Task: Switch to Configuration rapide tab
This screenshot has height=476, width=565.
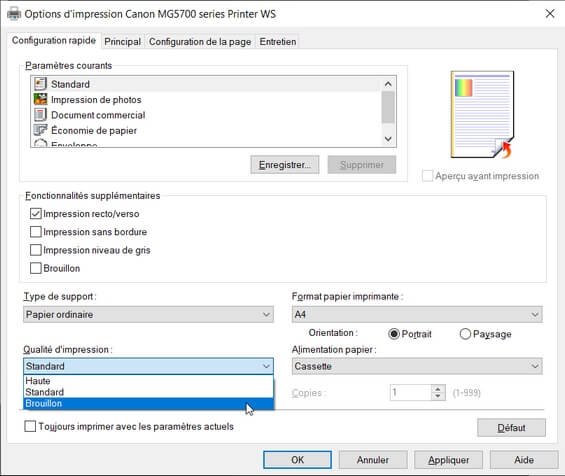Action: pyautogui.click(x=54, y=40)
